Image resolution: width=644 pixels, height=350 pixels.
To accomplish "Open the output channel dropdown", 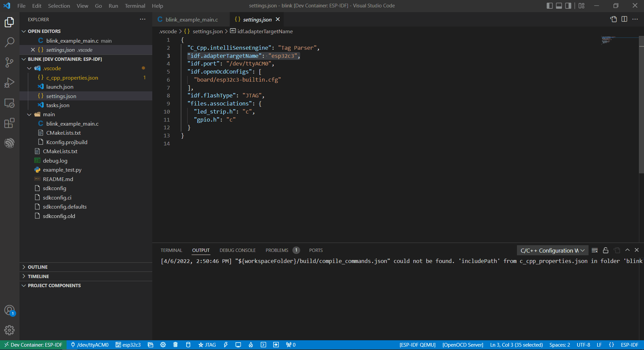I will (x=552, y=250).
